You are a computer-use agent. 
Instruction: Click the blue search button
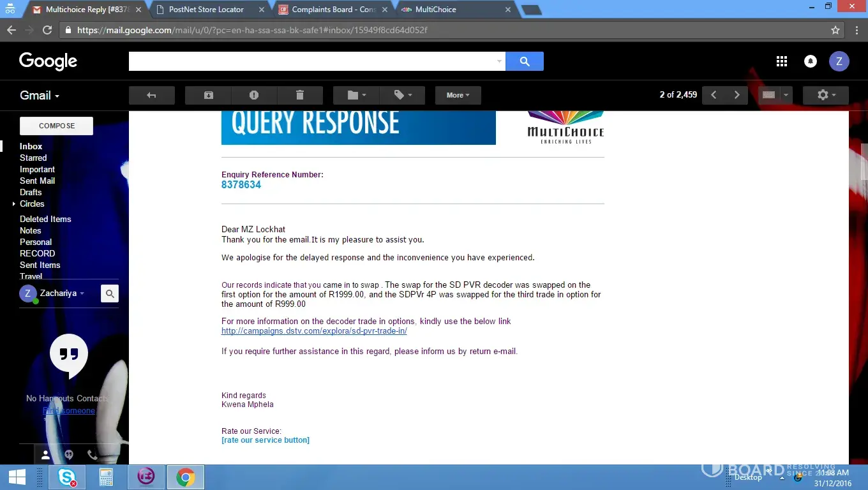525,61
